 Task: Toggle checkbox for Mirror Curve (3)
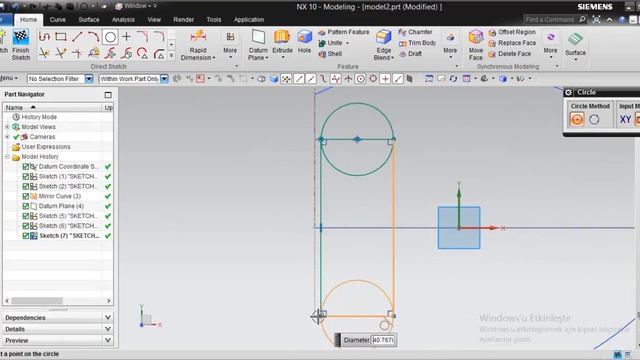[26, 196]
